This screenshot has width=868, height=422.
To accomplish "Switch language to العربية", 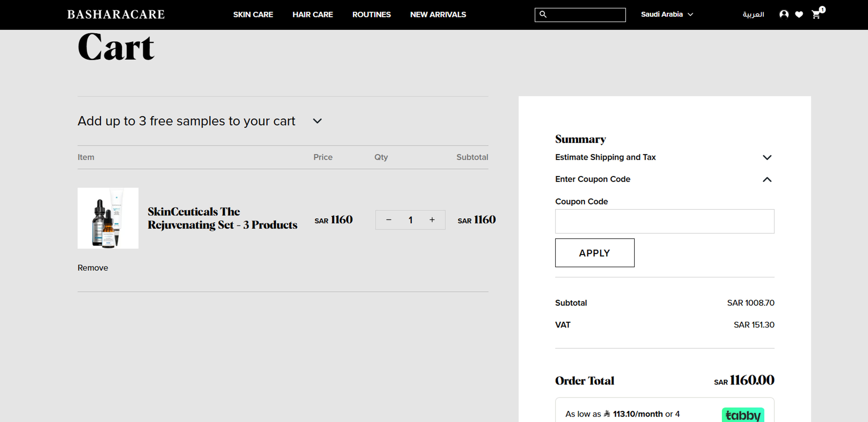I will point(753,14).
